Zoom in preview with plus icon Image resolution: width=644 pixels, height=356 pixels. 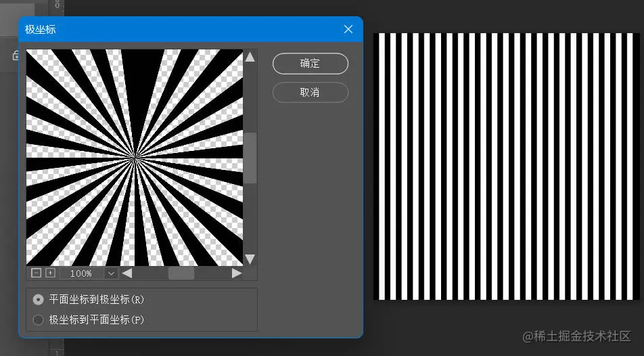(50, 273)
